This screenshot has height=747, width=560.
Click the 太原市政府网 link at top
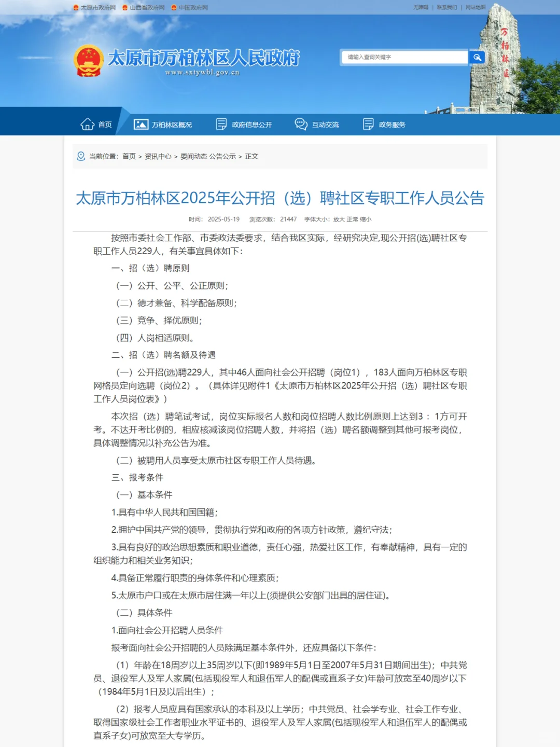(x=98, y=8)
